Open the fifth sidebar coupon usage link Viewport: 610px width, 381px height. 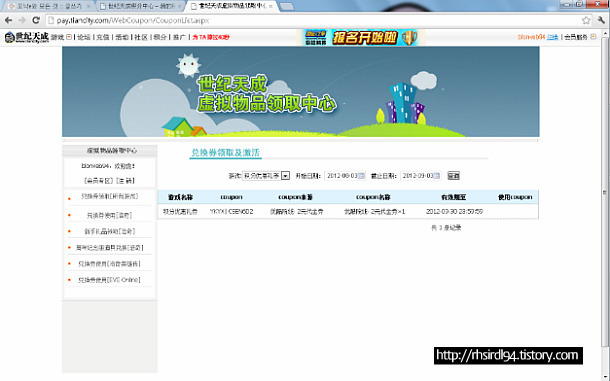(x=109, y=264)
